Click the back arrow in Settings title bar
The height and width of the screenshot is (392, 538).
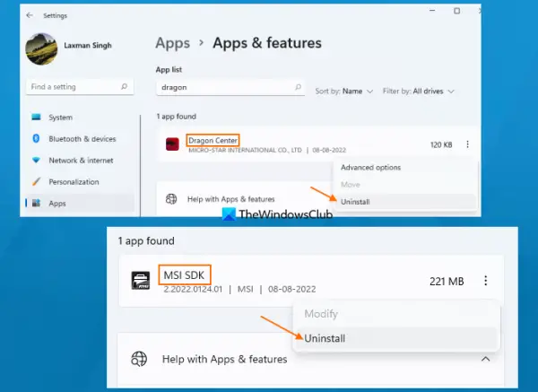(30, 15)
